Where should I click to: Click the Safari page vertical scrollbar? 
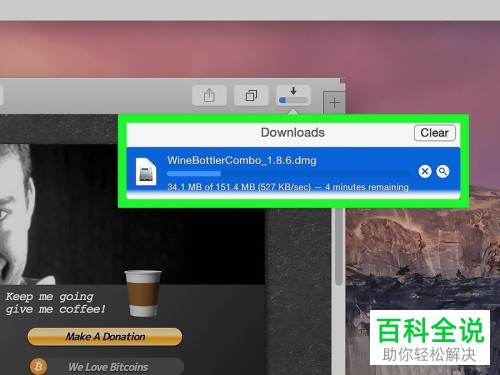click(339, 247)
